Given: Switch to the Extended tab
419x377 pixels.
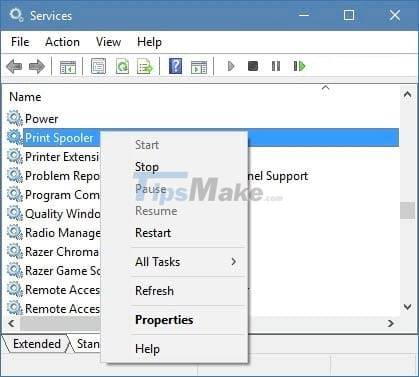Looking at the screenshot, I should (37, 344).
